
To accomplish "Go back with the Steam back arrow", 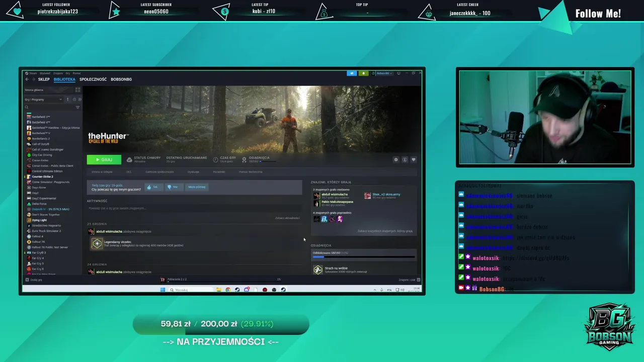I will click(27, 79).
